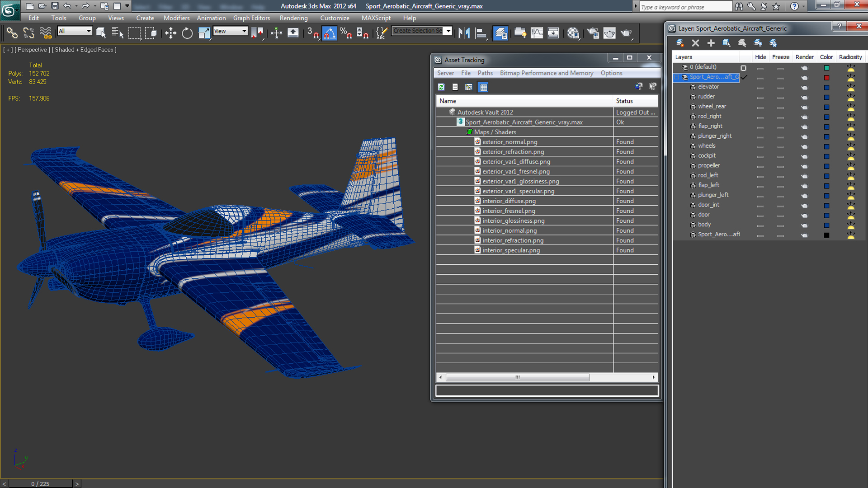Open the Modifiers menu
Image resolution: width=868 pixels, height=488 pixels.
pos(176,18)
